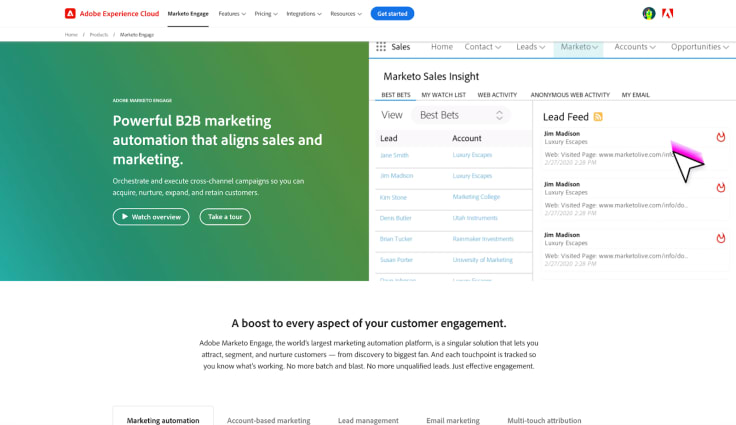Expand the Integrations menu
This screenshot has width=736, height=425.
tap(304, 14)
